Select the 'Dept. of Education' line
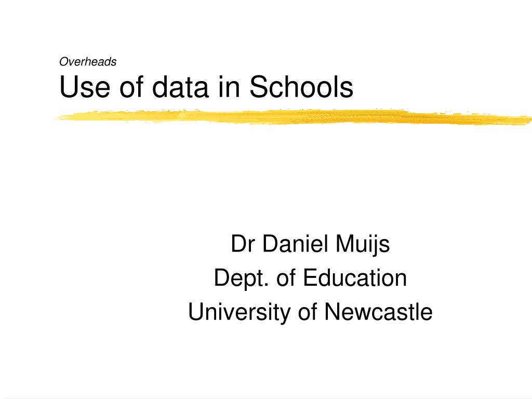Image resolution: width=532 pixels, height=399 pixels. (x=311, y=278)
